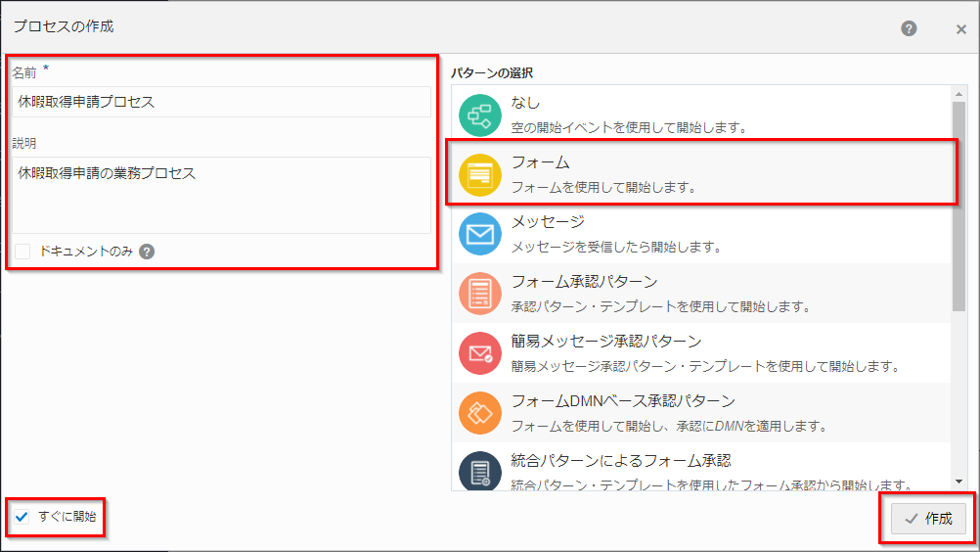
Task: Click the yellow フォーム pattern icon
Action: click(479, 174)
